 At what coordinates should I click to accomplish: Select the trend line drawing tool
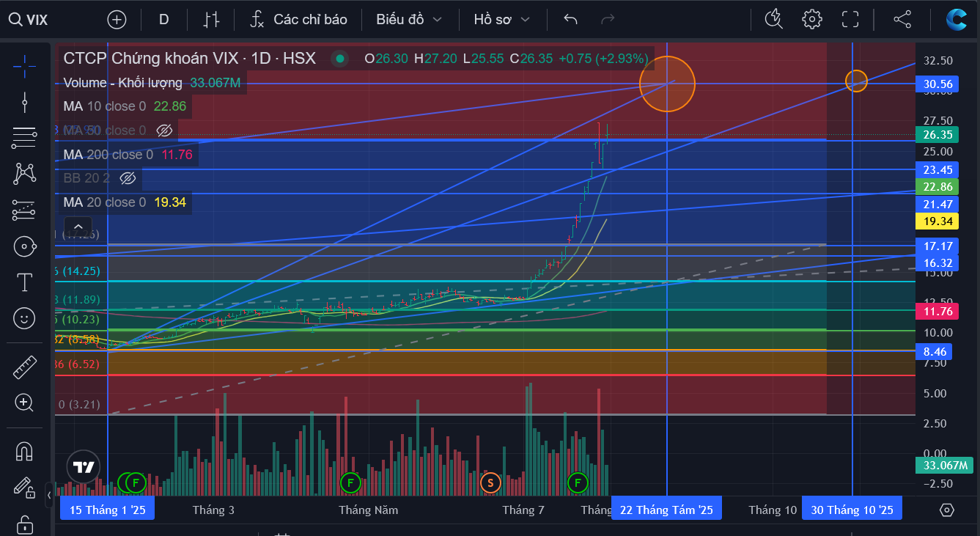click(24, 101)
